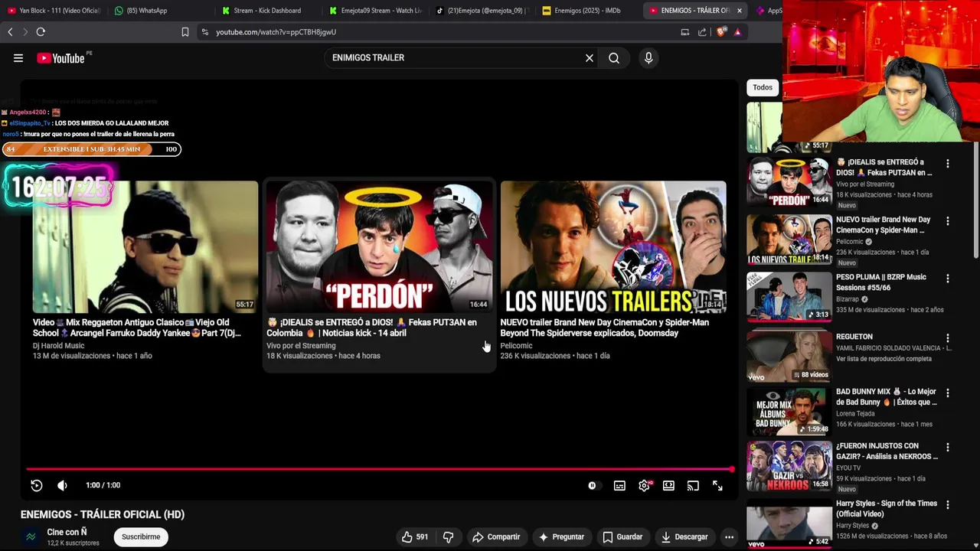The width and height of the screenshot is (980, 551).
Task: Click Preguntar button
Action: [x=561, y=537]
